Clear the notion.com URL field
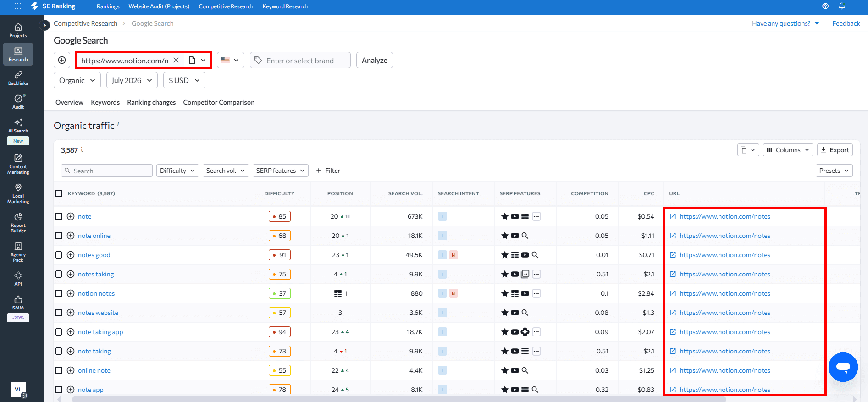The image size is (868, 402). coord(176,60)
